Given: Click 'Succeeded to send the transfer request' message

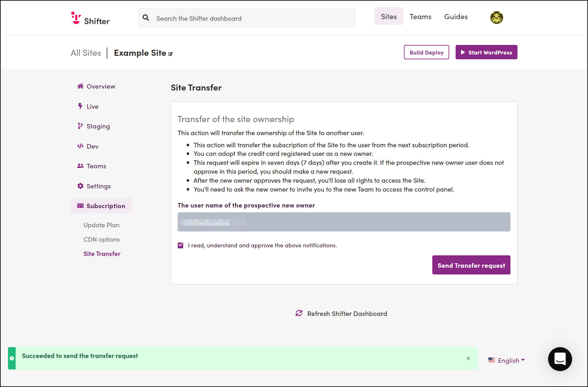Looking at the screenshot, I should click(80, 355).
